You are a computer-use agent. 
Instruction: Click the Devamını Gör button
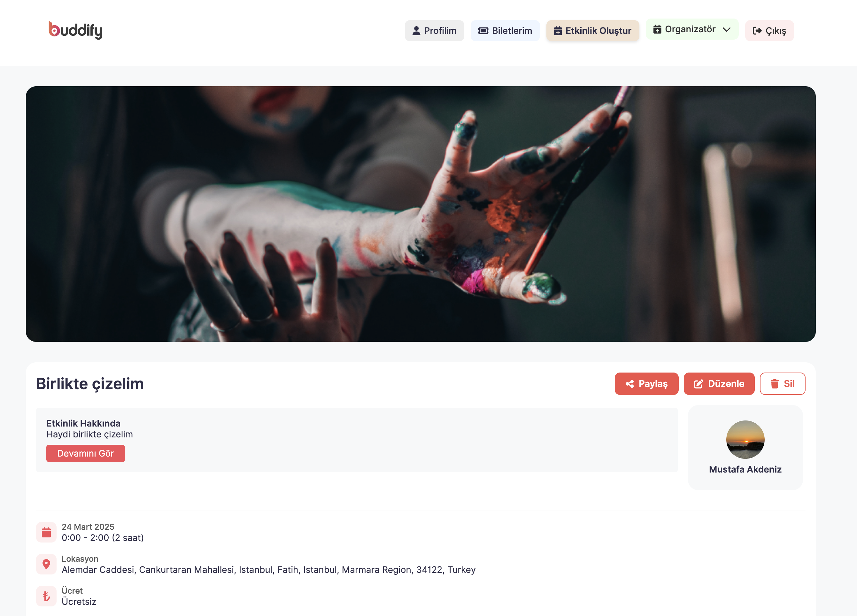click(85, 453)
